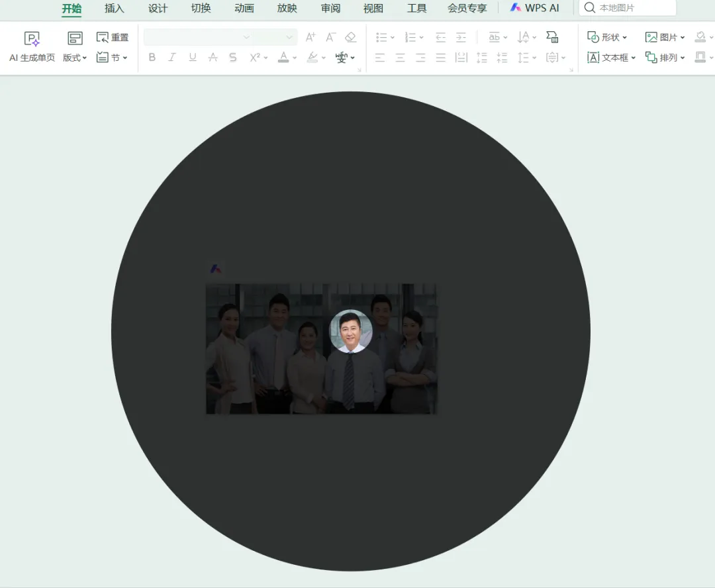Decrease the indent level
The height and width of the screenshot is (588, 715).
point(440,37)
